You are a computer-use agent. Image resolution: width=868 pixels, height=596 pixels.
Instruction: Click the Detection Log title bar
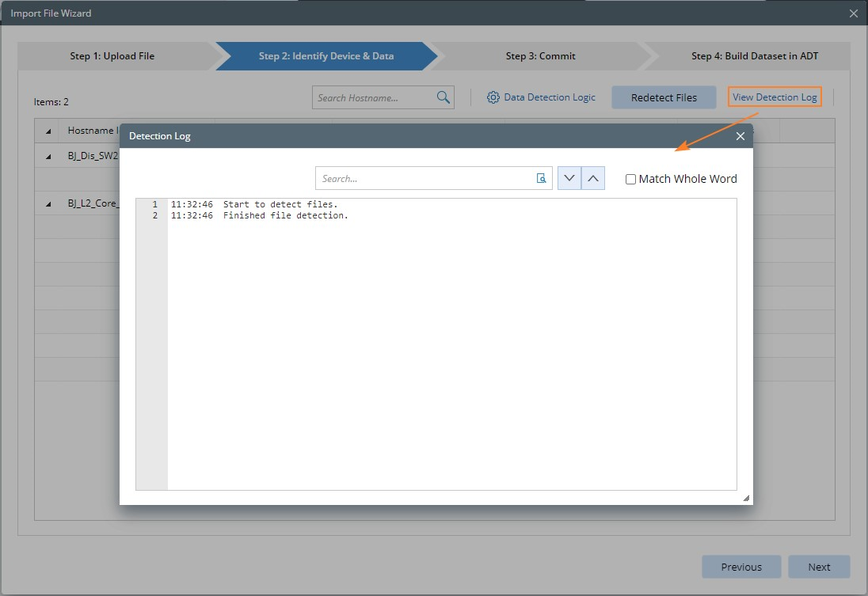click(x=436, y=136)
